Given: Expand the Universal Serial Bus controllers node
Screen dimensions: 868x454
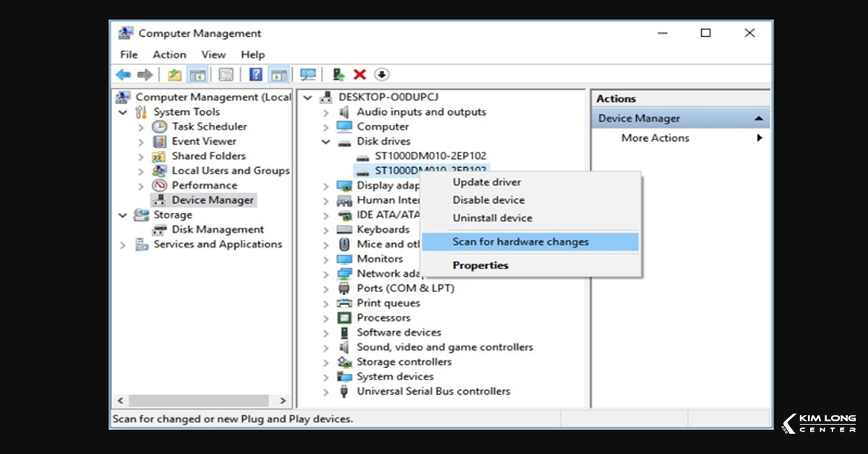Looking at the screenshot, I should click(x=326, y=392).
